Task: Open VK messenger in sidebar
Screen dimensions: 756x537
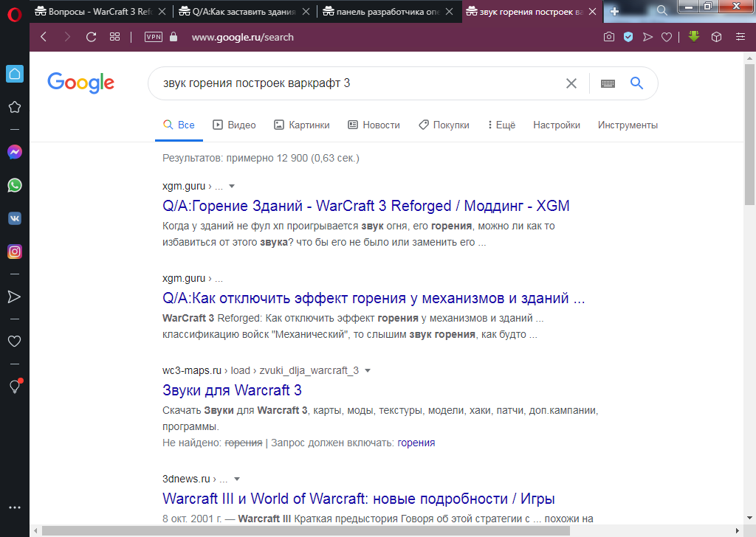Action: (x=15, y=218)
